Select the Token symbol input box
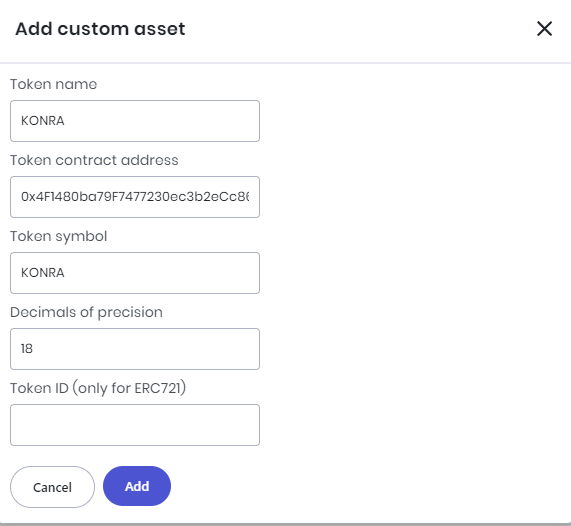The image size is (571, 526). 135,273
